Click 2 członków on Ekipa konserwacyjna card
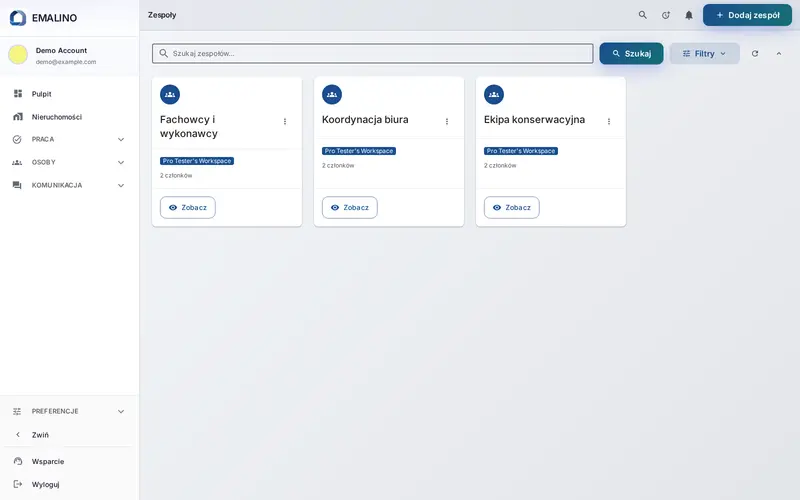The image size is (800, 500). tap(500, 165)
